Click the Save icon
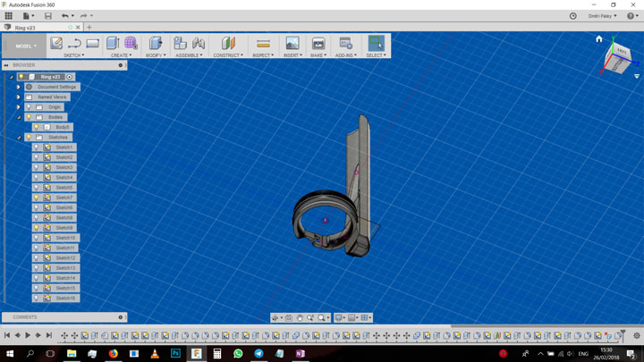The height and width of the screenshot is (362, 644). click(x=48, y=16)
